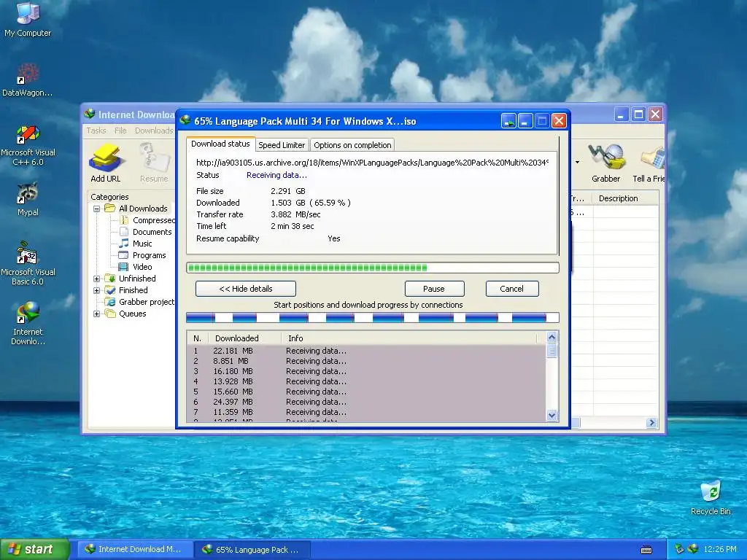Open the File menu in IDM
This screenshot has height=560, width=747.
pyautogui.click(x=120, y=131)
